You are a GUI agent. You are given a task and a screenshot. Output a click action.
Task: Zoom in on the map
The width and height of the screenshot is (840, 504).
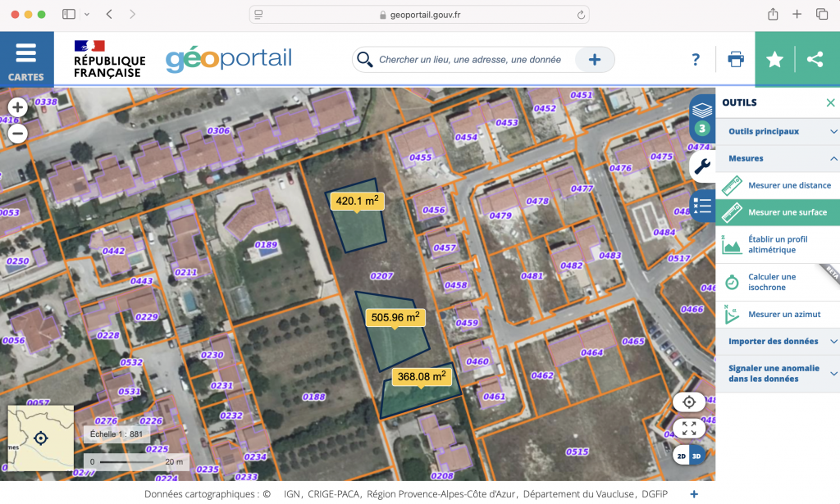[17, 107]
